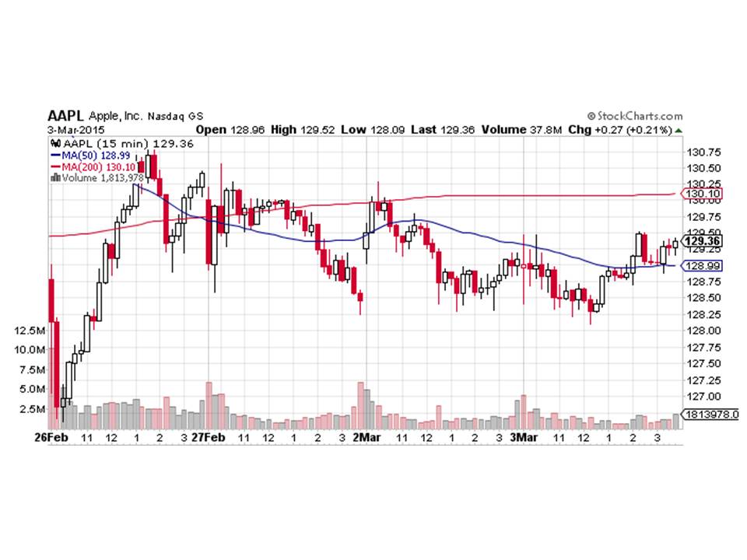
Task: Click the 10.0M volume axis label
Action: click(x=30, y=350)
